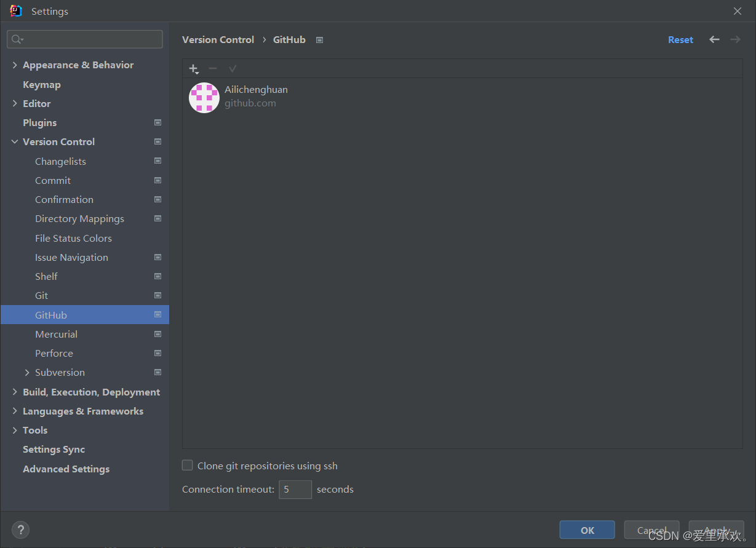The width and height of the screenshot is (756, 548).
Task: Click the Apply button
Action: point(716,530)
